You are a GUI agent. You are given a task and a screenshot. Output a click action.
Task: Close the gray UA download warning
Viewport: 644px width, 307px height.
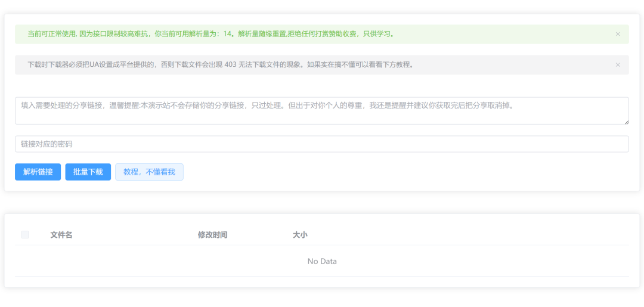[617, 65]
